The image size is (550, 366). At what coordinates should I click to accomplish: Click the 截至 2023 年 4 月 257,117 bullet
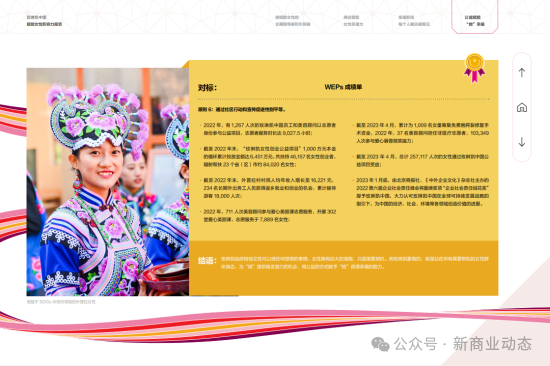[x=422, y=160]
